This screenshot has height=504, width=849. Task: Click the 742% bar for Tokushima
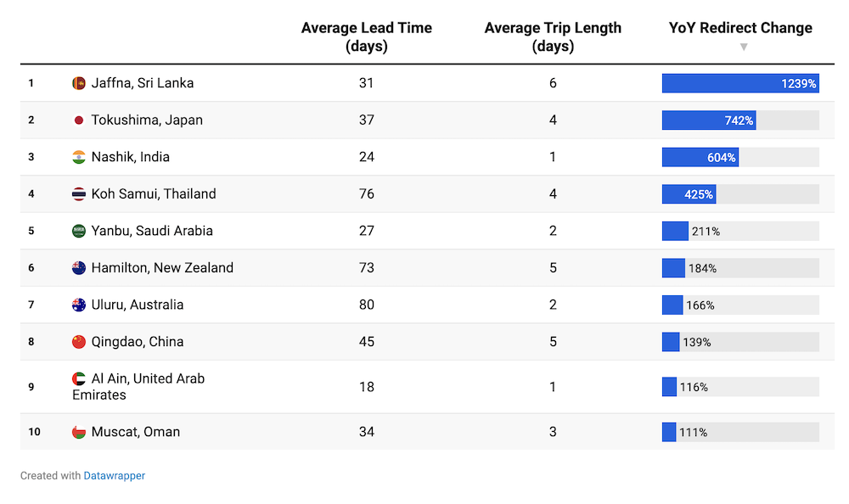pyautogui.click(x=709, y=120)
